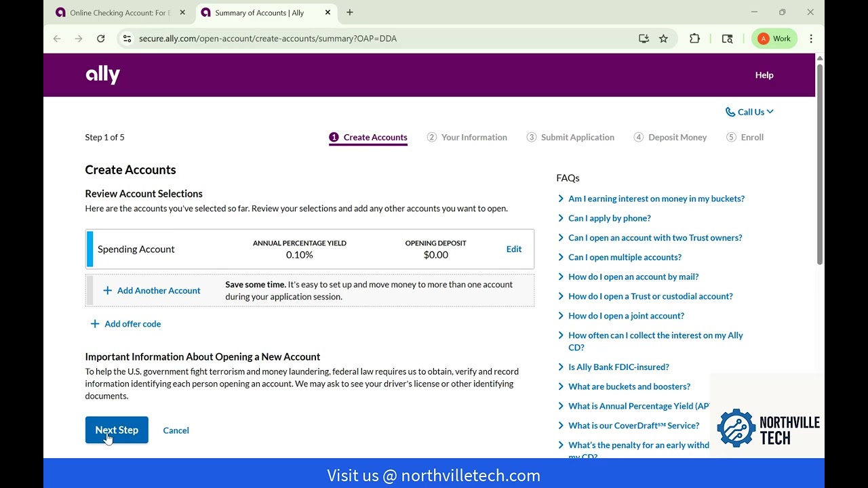Click the plus icon before Add Another Account
The image size is (868, 488).
pyautogui.click(x=107, y=291)
